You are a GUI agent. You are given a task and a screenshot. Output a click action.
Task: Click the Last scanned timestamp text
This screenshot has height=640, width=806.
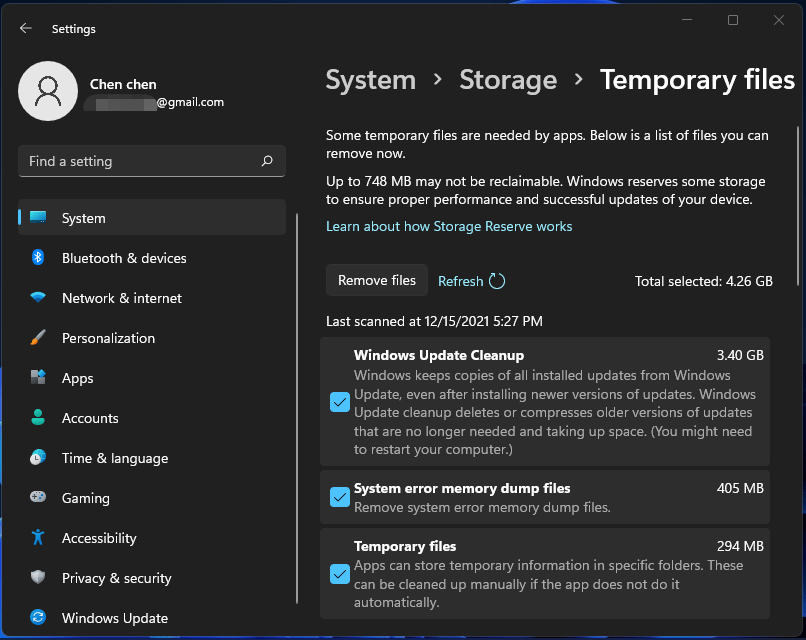coord(434,321)
